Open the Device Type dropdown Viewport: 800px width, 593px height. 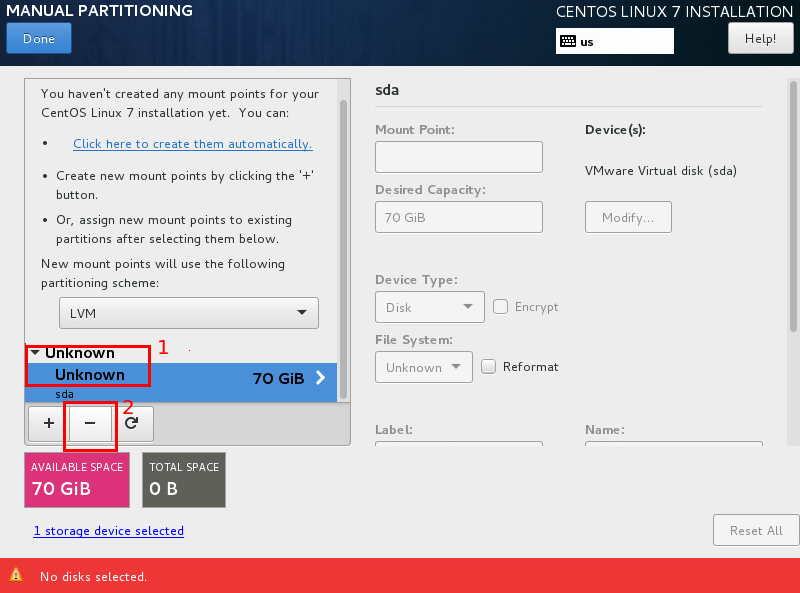429,307
